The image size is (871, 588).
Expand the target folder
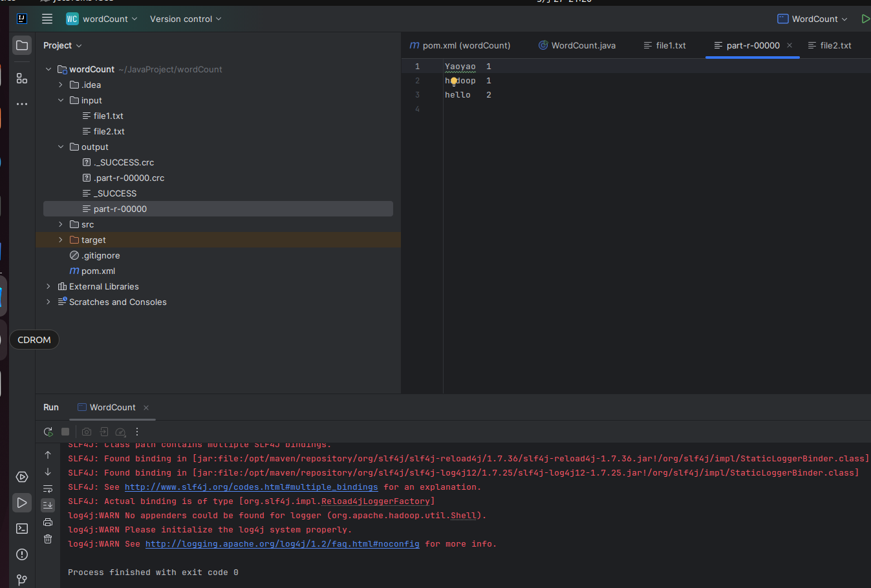click(x=61, y=240)
